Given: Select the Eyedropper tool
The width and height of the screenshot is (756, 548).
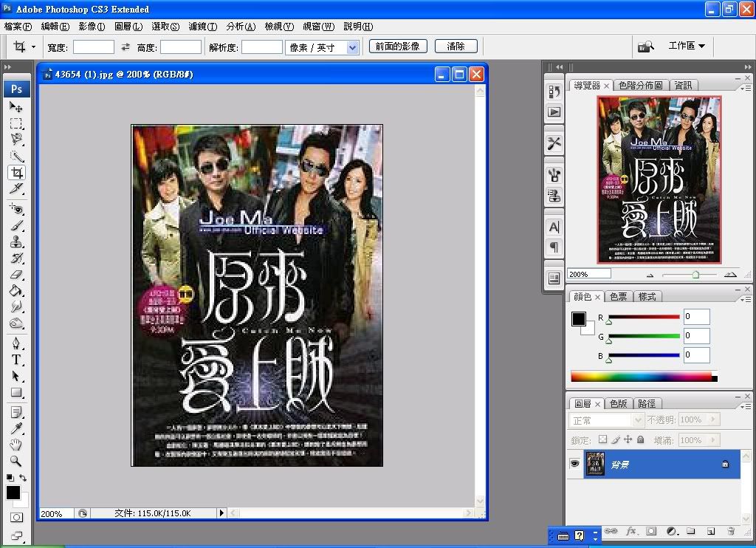Looking at the screenshot, I should click(x=16, y=428).
